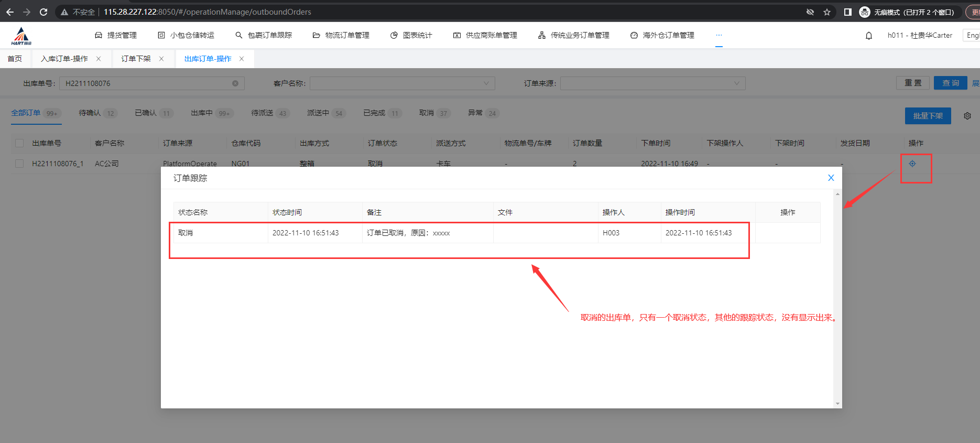Bookmark this page with the star icon
The width and height of the screenshot is (980, 443).
pyautogui.click(x=827, y=12)
